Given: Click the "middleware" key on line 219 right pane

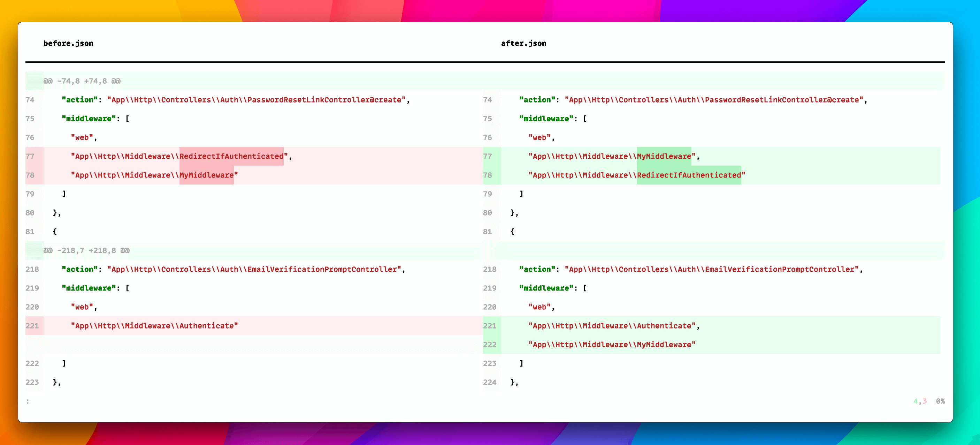Looking at the screenshot, I should pyautogui.click(x=546, y=288).
